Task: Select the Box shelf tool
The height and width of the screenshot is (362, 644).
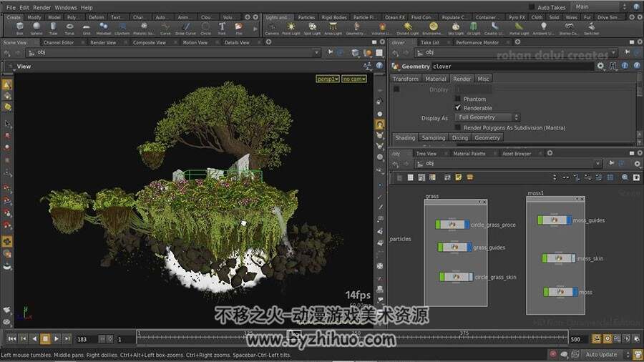Action: (20, 29)
